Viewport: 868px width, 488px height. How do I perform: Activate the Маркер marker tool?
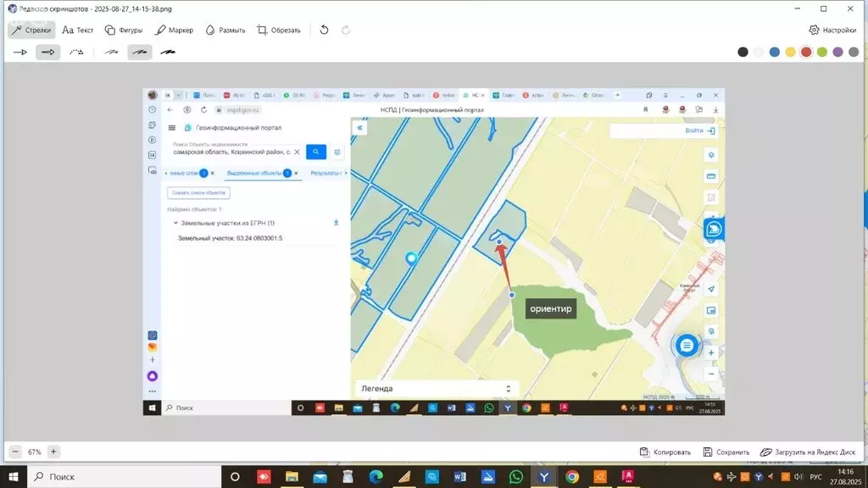(x=174, y=30)
